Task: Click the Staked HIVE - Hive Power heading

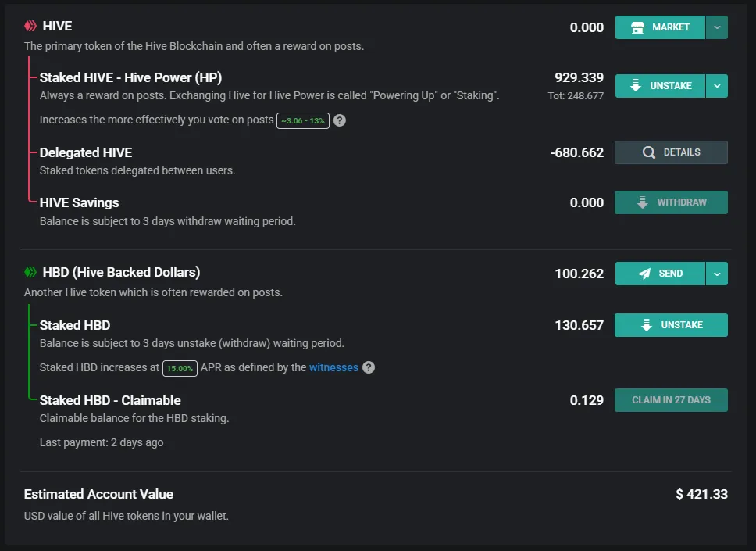Action: 130,77
